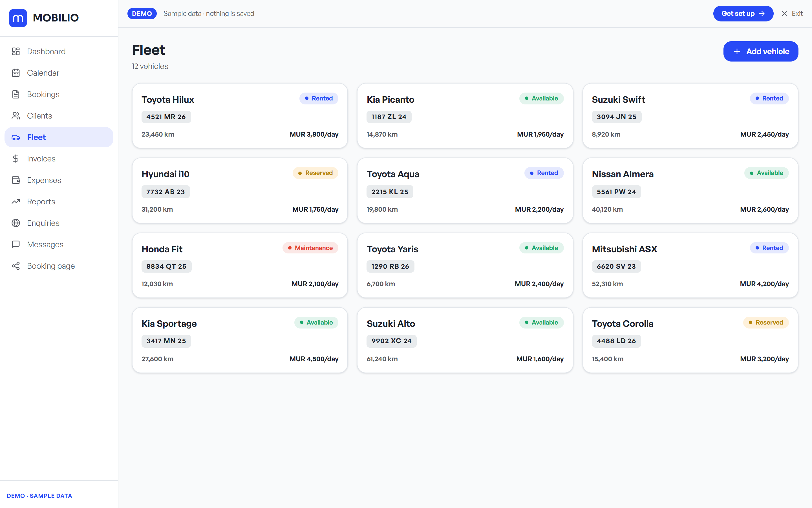The height and width of the screenshot is (508, 812).
Task: Click the Fleet car icon
Action: point(16,137)
